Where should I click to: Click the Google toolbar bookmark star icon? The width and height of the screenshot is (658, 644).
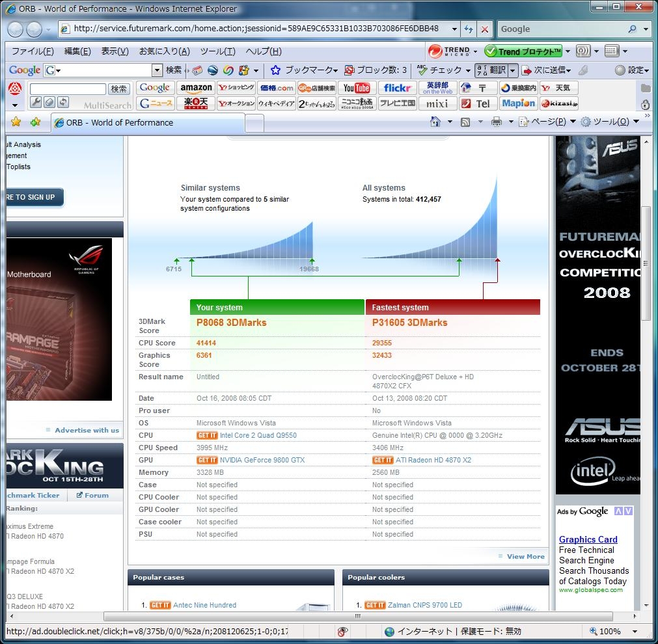(x=275, y=70)
